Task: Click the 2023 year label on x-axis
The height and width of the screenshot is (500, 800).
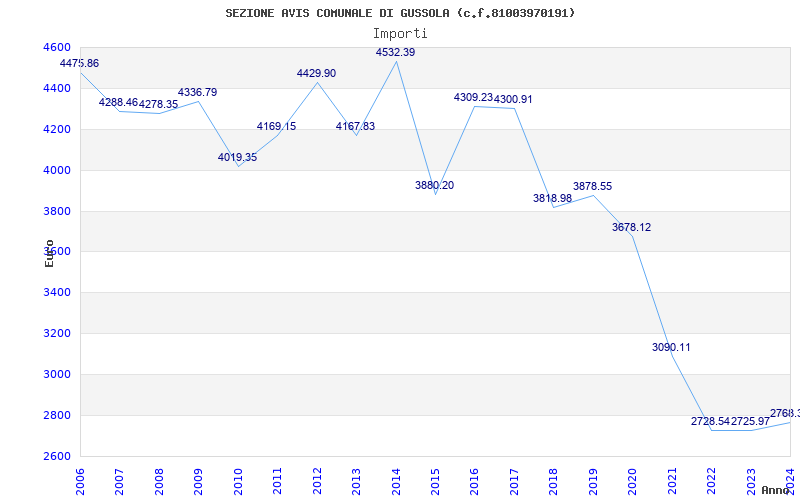Action: point(751,482)
